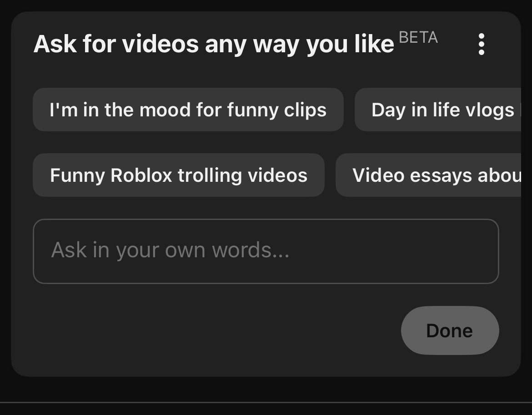This screenshot has width=532, height=415.
Task: Select the "Video essays about" suggestion chip
Action: [x=432, y=175]
